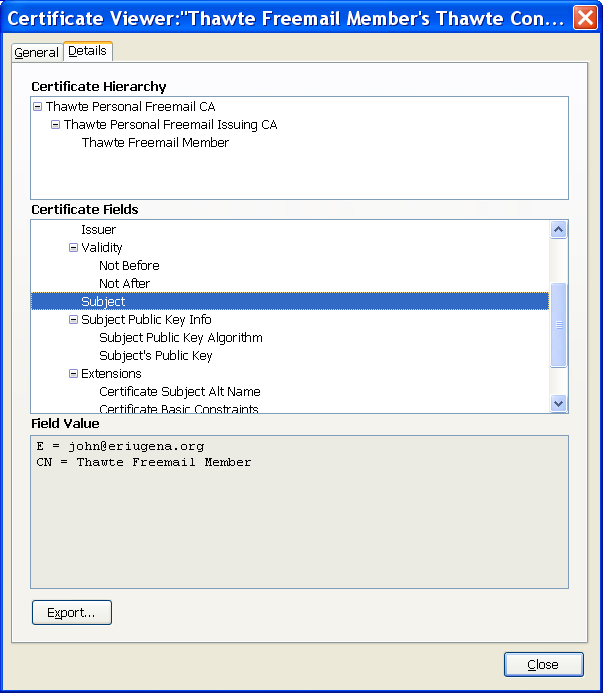
Task: Select Certificate Basic Constraints field
Action: (179, 409)
